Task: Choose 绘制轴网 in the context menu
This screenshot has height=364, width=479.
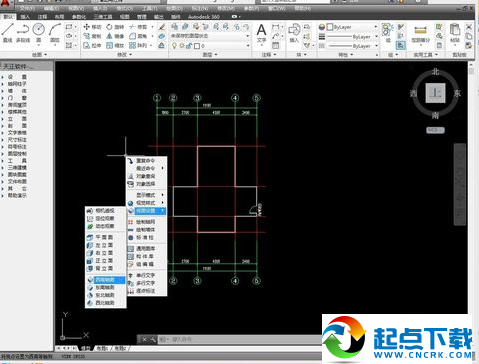Action: pyautogui.click(x=146, y=222)
